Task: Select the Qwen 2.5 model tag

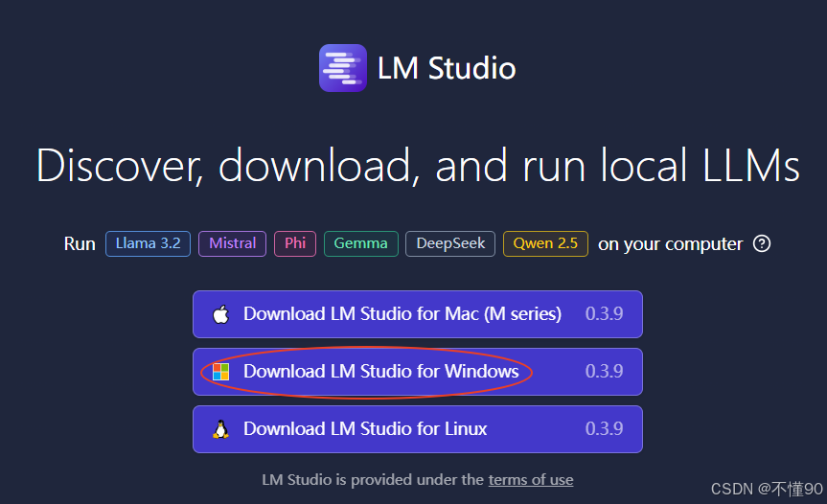Action: [545, 243]
